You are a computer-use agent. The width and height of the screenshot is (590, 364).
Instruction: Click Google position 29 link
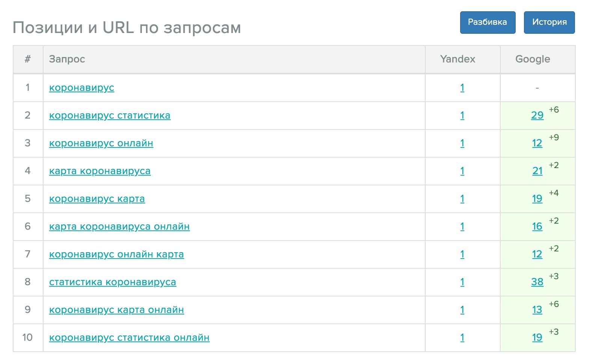(x=537, y=115)
